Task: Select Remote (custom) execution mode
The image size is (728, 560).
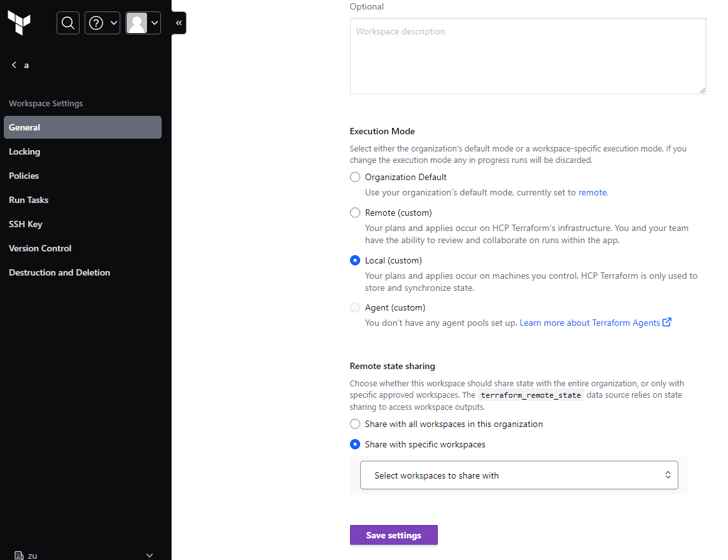Action: [x=354, y=213]
